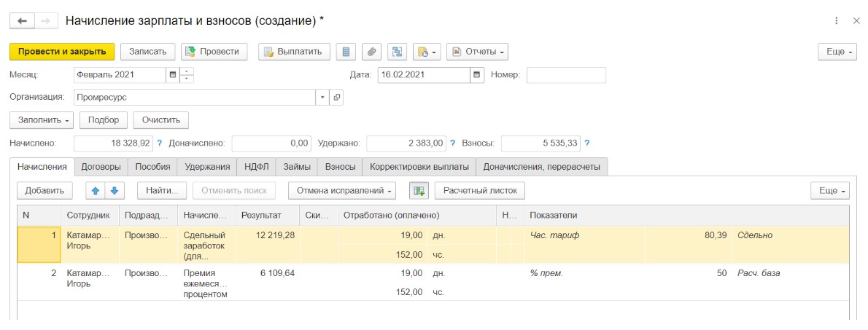
Task: Expand the Организация dropdown list
Action: point(323,97)
